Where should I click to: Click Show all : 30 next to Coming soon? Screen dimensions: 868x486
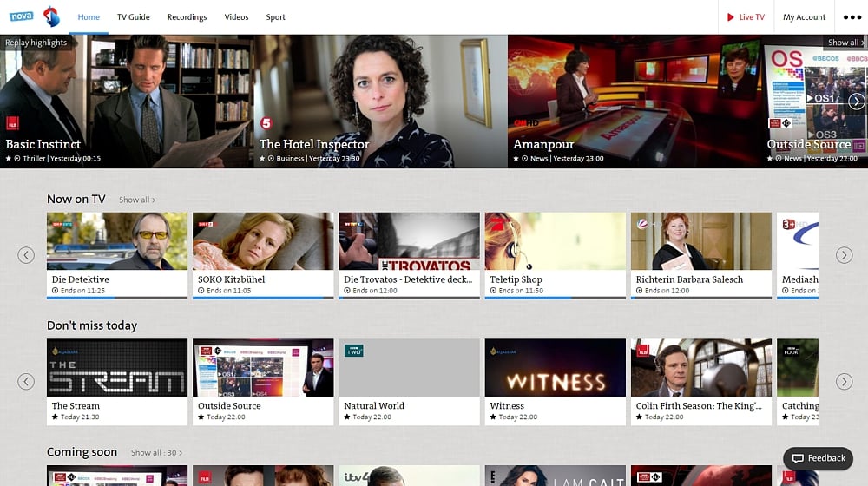click(x=156, y=453)
